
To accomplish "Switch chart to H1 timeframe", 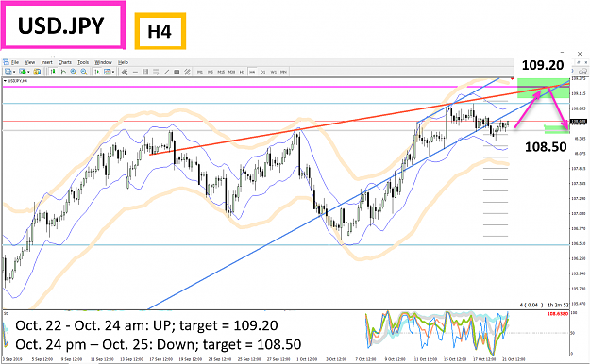I will (242, 72).
